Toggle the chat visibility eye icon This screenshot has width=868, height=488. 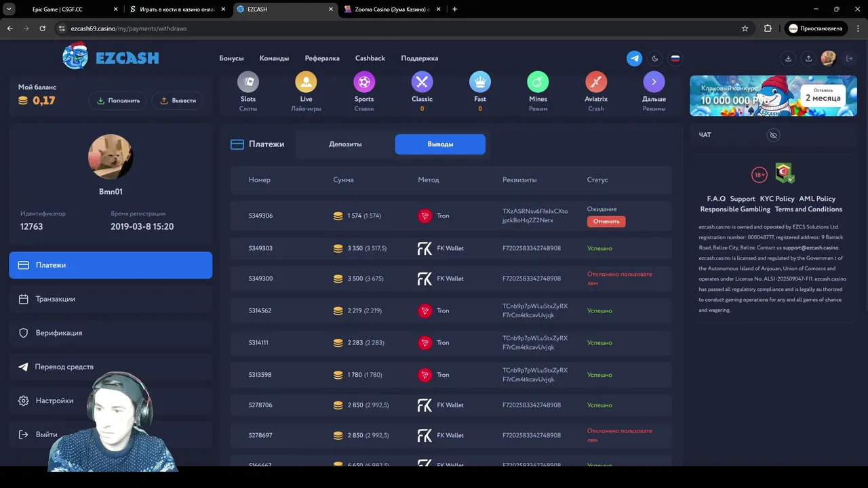click(773, 135)
